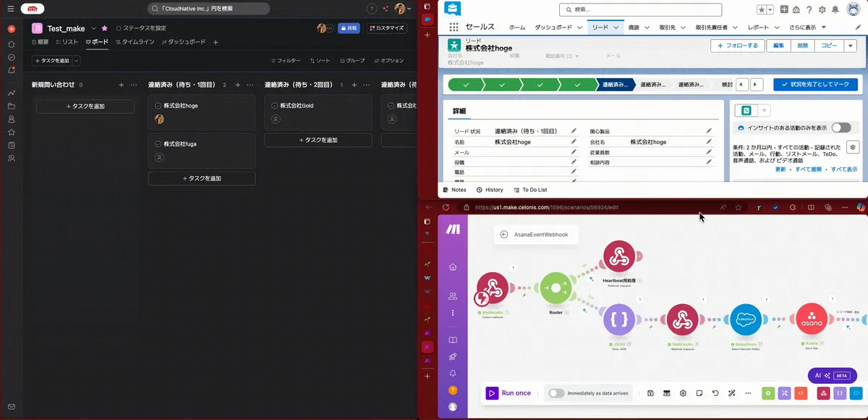Open Salesforce setup gear icon in header
The image size is (868, 420).
click(x=822, y=9)
